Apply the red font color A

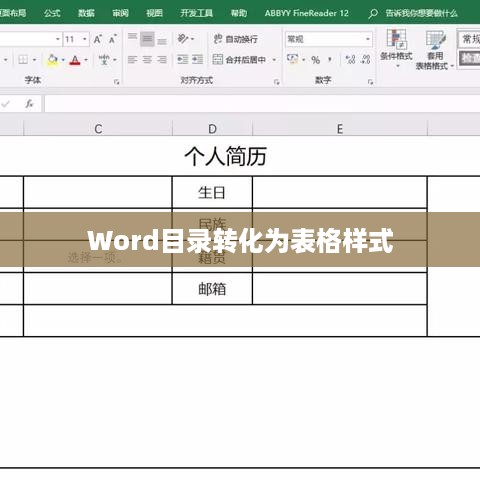click(75, 60)
